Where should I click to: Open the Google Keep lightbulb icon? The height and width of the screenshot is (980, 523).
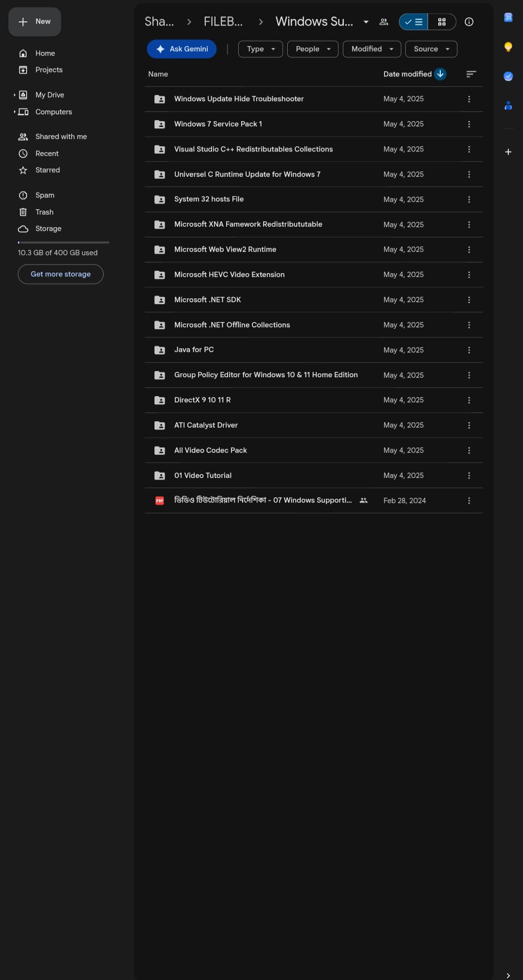point(508,47)
